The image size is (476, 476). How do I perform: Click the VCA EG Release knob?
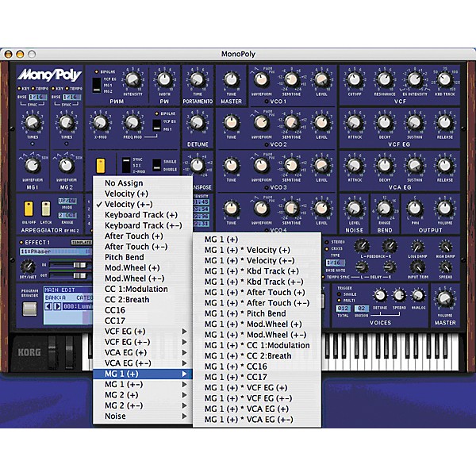tap(445, 166)
